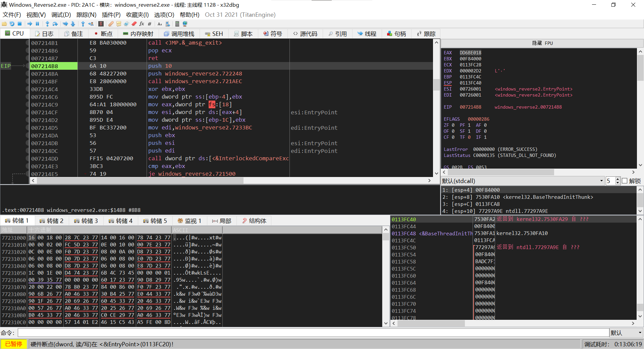644x349 pixels.
Task: Execute until return (step out)
Action: pyautogui.click(x=83, y=24)
